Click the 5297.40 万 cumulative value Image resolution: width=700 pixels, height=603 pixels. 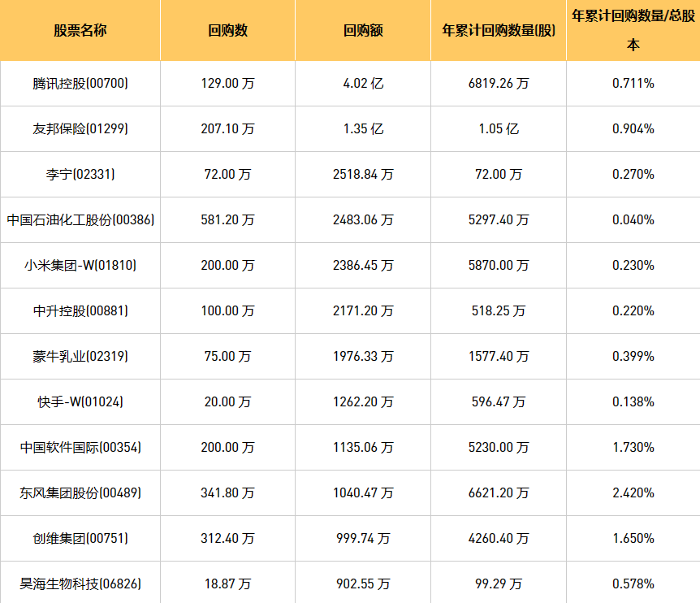tap(499, 220)
